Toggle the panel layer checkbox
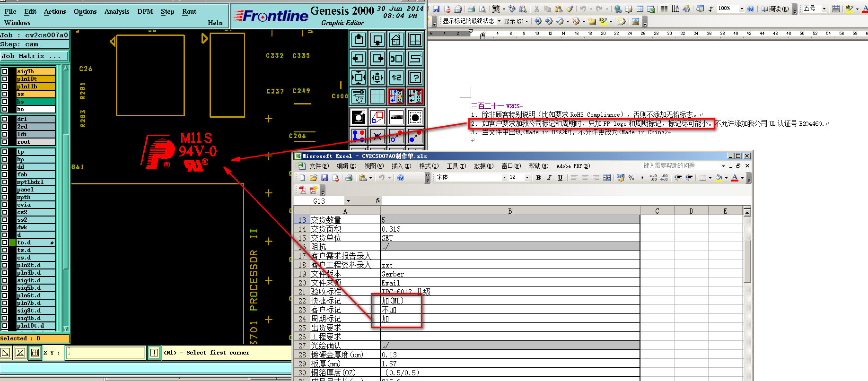Viewport: 868px width, 381px height. (5, 190)
